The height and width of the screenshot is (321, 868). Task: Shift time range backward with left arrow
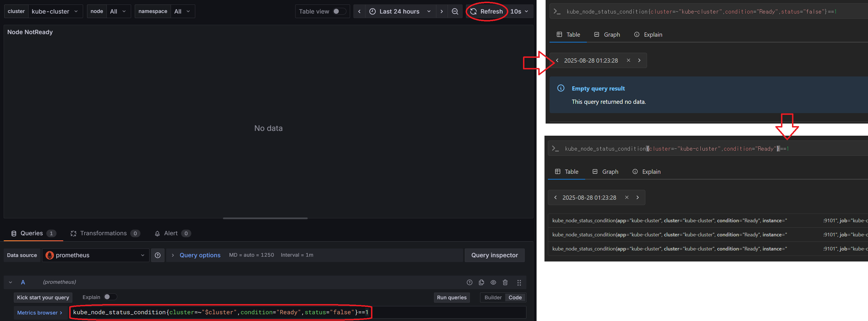point(359,12)
